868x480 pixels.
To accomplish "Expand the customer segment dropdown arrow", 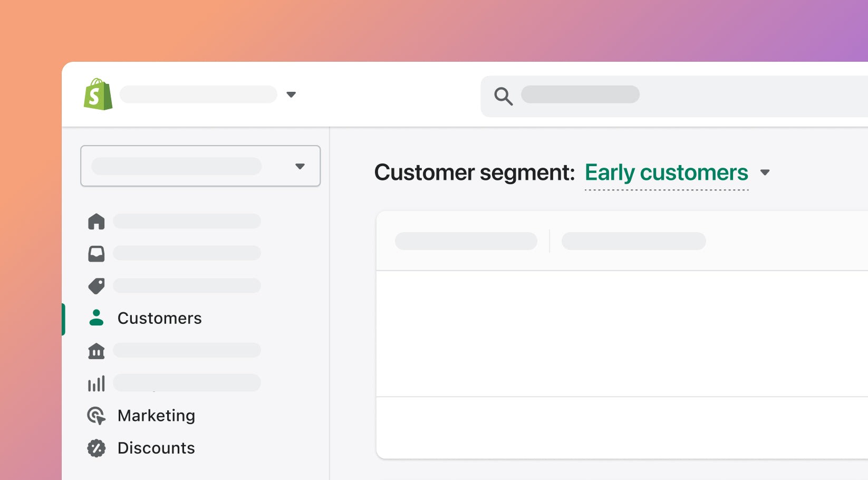I will coord(765,172).
